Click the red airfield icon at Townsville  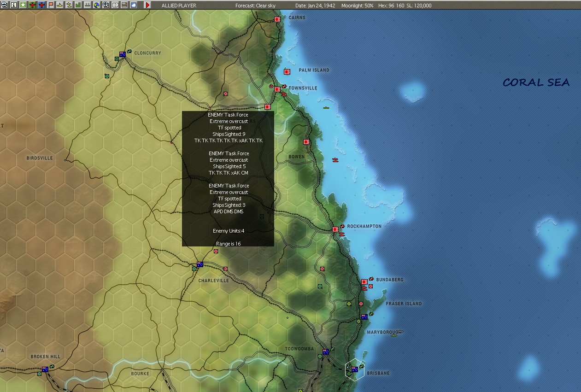284,86
